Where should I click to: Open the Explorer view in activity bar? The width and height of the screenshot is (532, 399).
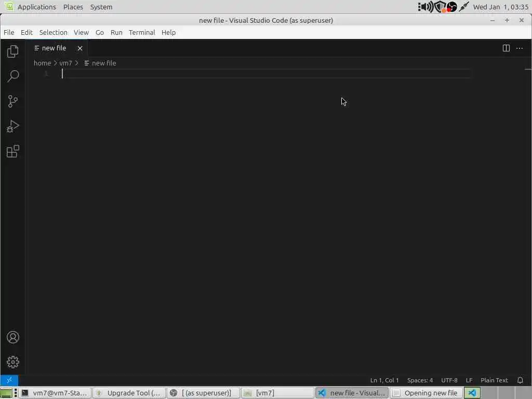[12, 51]
